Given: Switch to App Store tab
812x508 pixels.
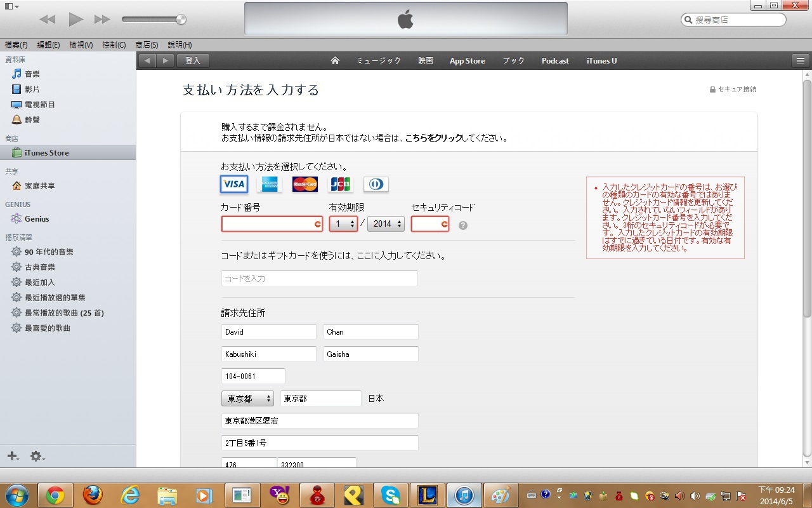Looking at the screenshot, I should click(468, 61).
